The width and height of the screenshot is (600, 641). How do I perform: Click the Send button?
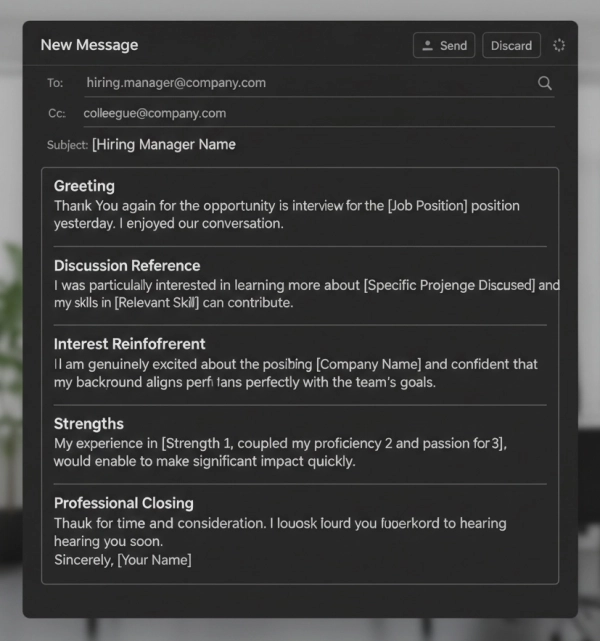coord(444,45)
